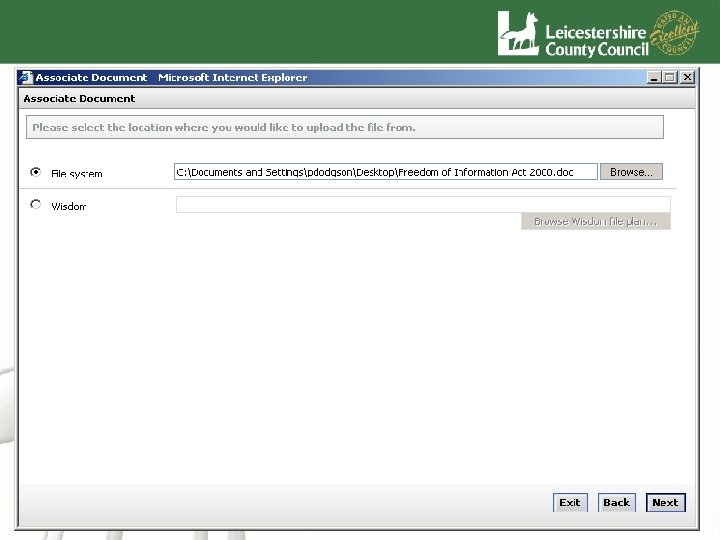Minimize the Associate Document window
The image size is (720, 540).
coord(653,78)
